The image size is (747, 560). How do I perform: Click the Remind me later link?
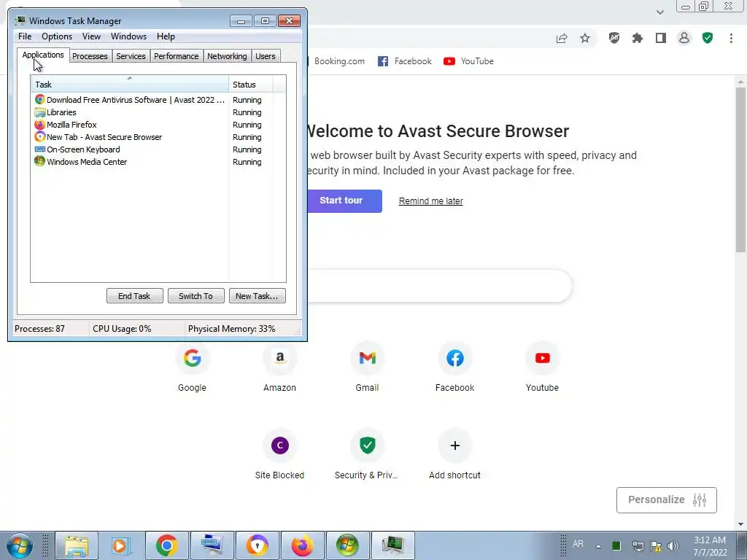point(430,201)
